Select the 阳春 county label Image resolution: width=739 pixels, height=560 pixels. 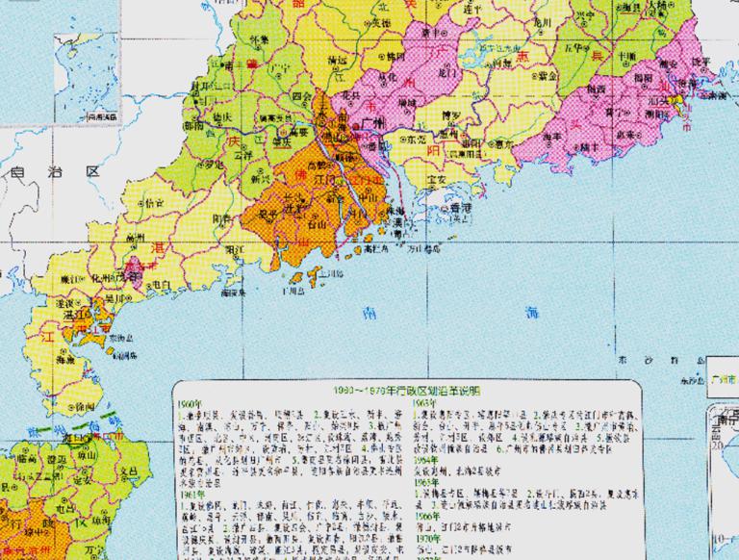coord(220,217)
